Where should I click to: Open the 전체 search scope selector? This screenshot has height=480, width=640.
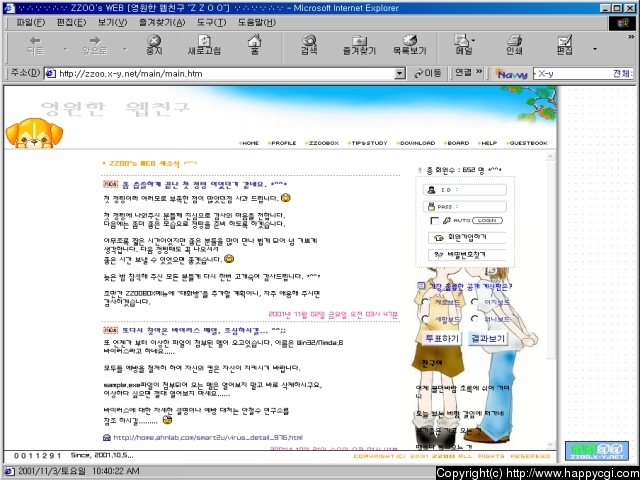click(x=622, y=74)
